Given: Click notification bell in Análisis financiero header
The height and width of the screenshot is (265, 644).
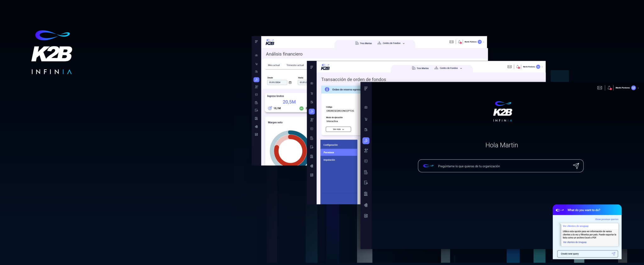Looking at the screenshot, I should click(x=459, y=42).
